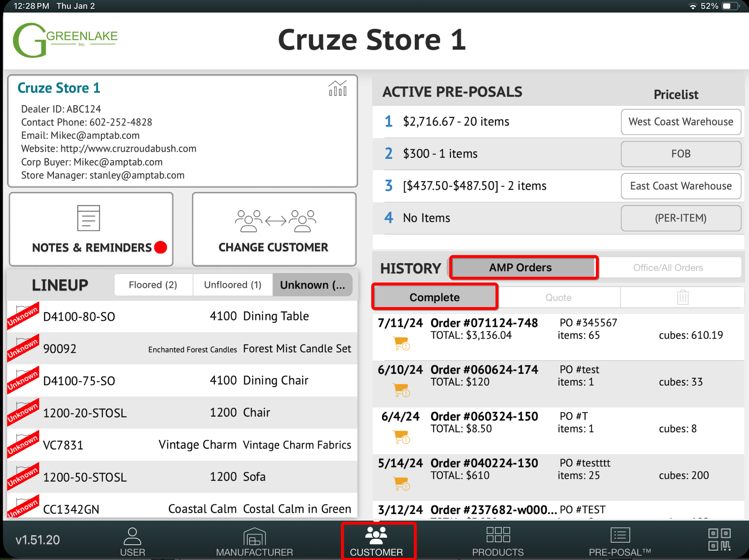This screenshot has width=749, height=560.
Task: Switch history to Office/All Orders
Action: (668, 268)
